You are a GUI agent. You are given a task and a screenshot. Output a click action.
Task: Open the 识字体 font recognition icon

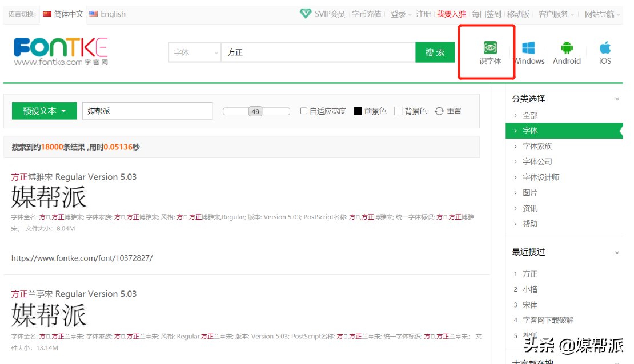[490, 48]
